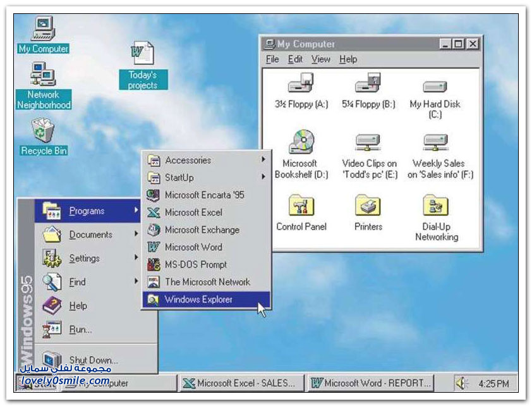Open the Printers folder icon
The image size is (532, 406).
[368, 206]
